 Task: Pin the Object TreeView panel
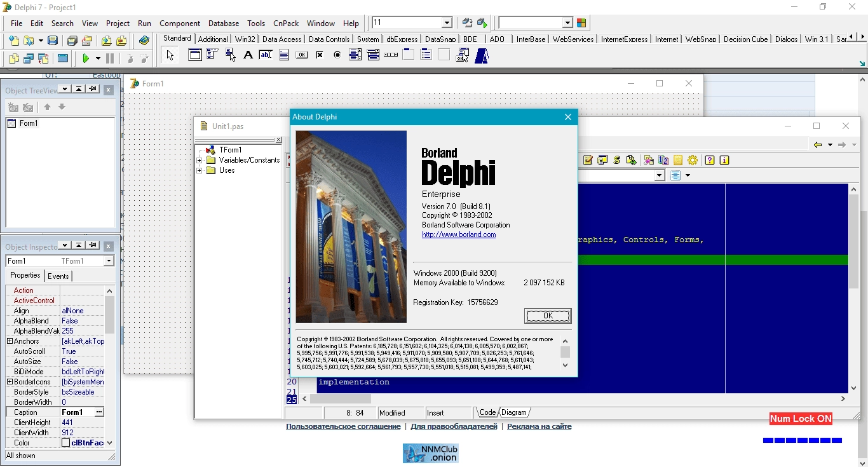click(93, 89)
